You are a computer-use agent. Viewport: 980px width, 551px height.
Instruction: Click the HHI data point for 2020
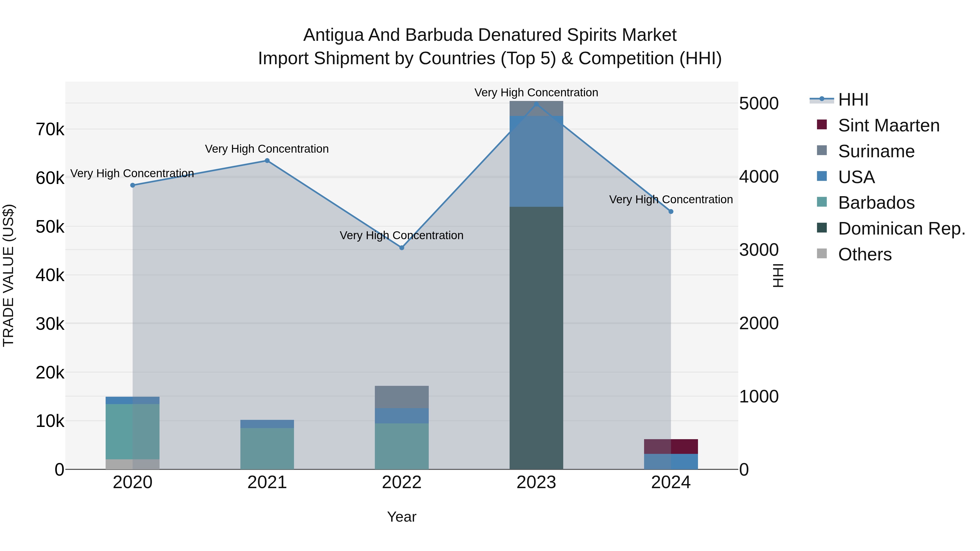[133, 185]
